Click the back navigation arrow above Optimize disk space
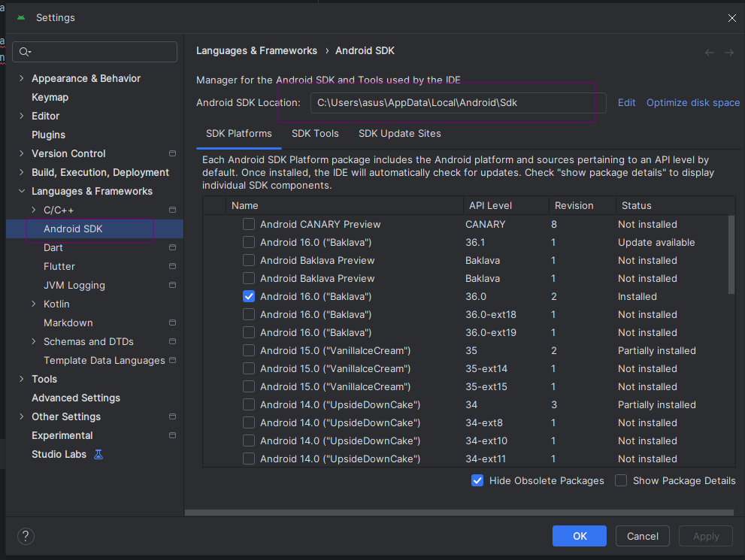Screen dimensions: 745x560 tap(709, 51)
